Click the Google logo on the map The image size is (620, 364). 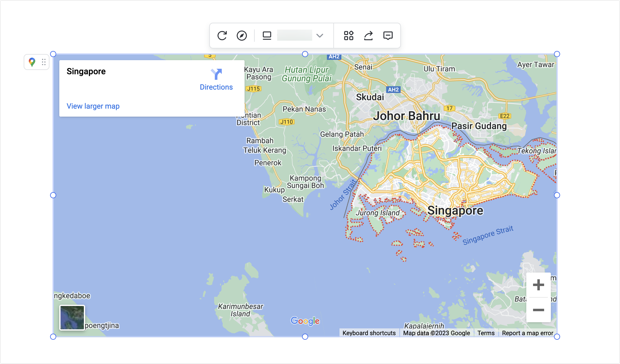click(x=305, y=321)
